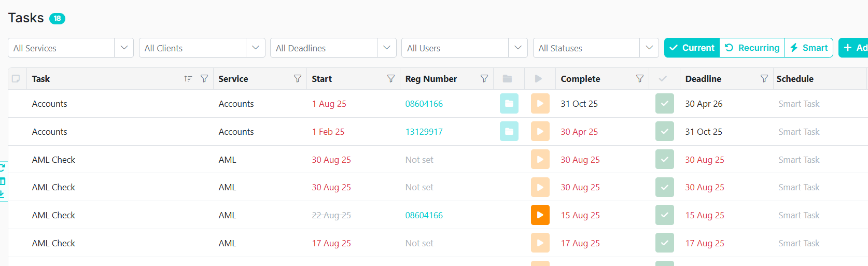Image resolution: width=868 pixels, height=266 pixels.
Task: Open the Task column filter
Action: [x=204, y=79]
